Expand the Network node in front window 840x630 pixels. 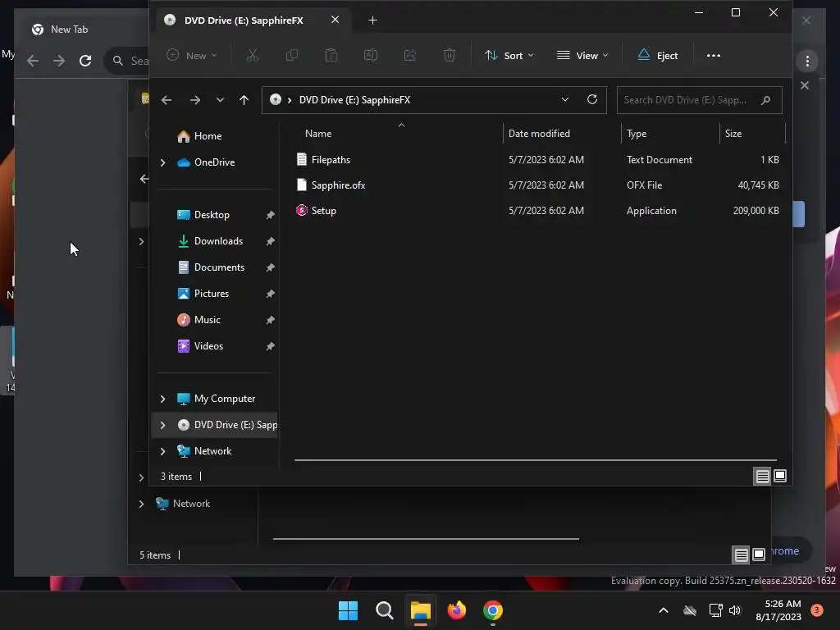163,451
